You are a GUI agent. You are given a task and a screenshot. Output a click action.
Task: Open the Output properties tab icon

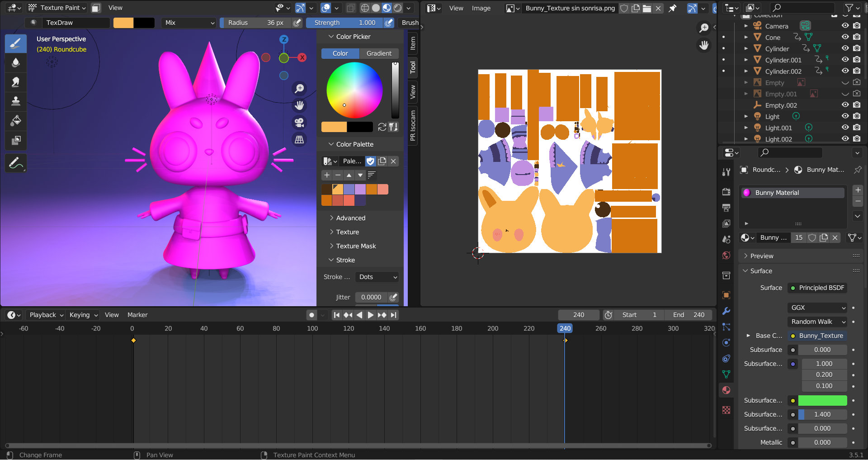click(726, 208)
